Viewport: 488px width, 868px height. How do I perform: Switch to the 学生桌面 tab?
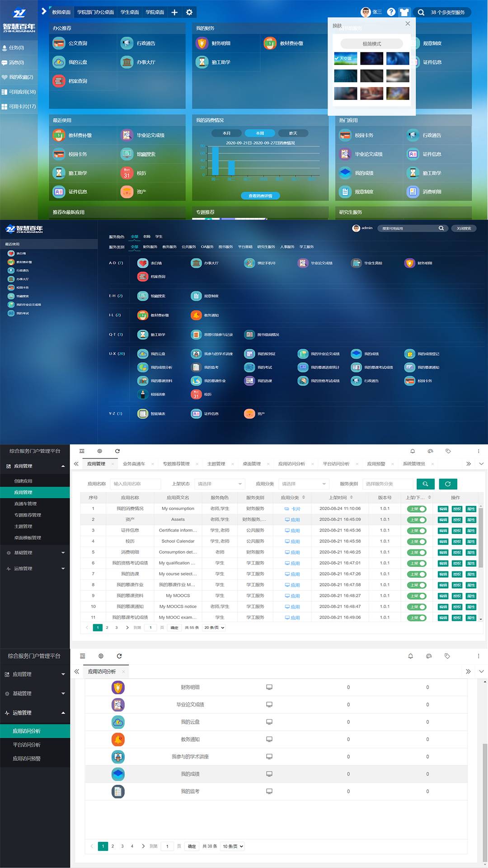coord(130,12)
